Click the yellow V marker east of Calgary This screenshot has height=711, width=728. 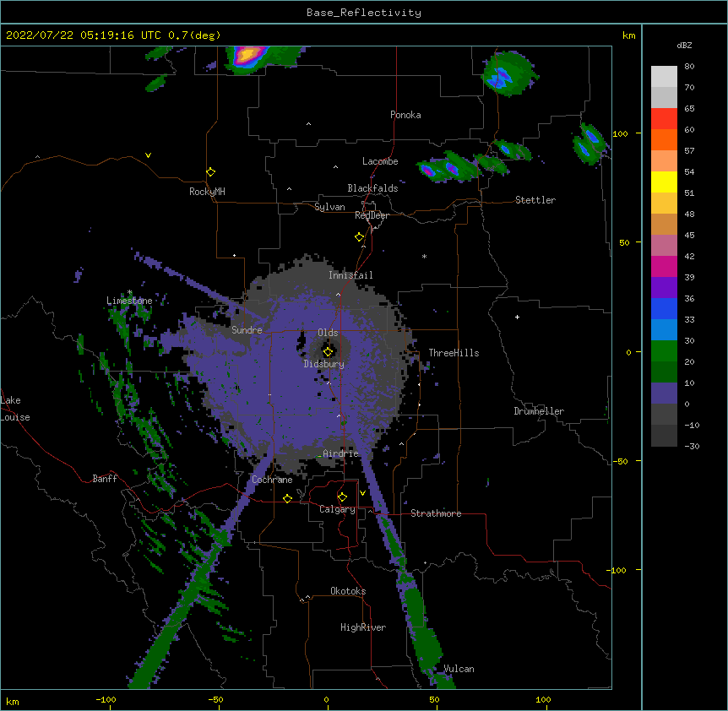(362, 493)
